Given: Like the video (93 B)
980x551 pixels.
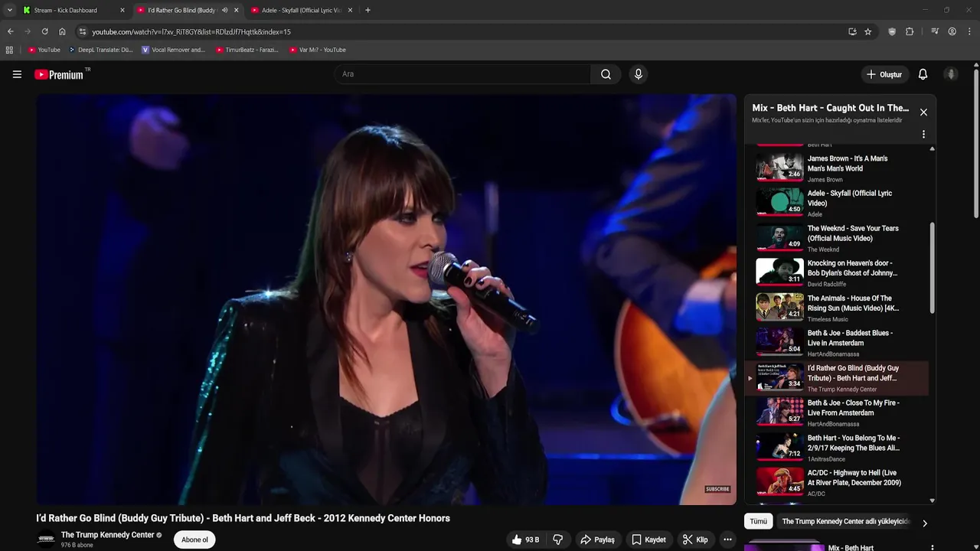Looking at the screenshot, I should [x=525, y=540].
